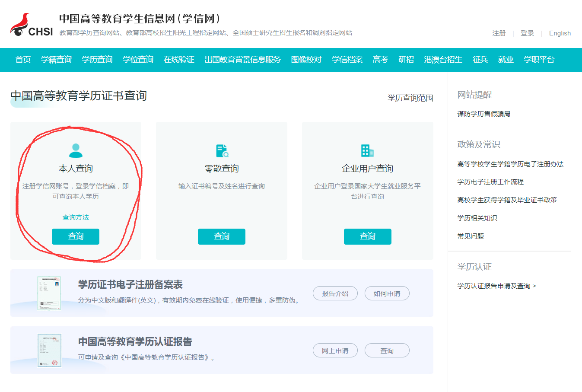
Task: Open 高校学生获得学籍及毕业证书政策 link
Action: [507, 200]
